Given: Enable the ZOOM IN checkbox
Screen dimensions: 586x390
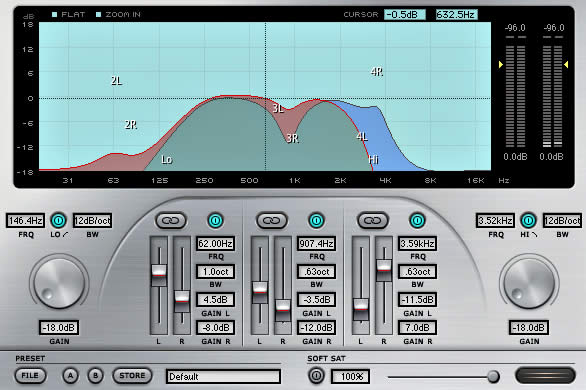Looking at the screenshot, I should (x=98, y=15).
